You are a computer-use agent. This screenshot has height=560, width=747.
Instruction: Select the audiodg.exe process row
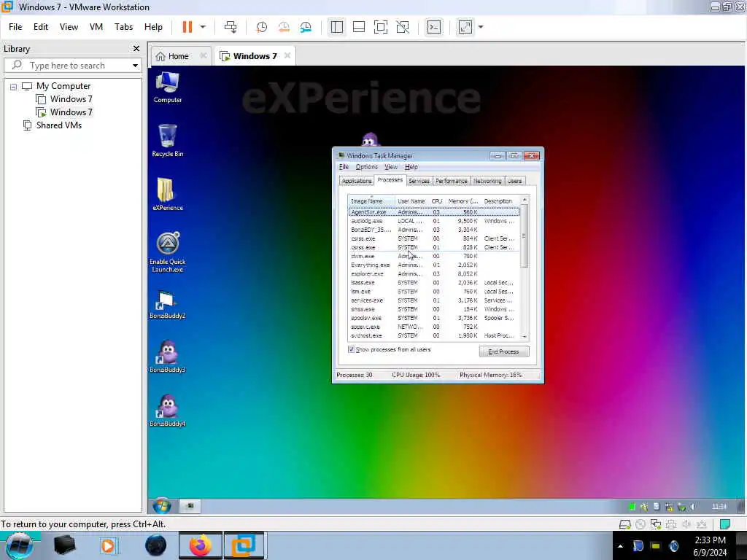point(434,222)
